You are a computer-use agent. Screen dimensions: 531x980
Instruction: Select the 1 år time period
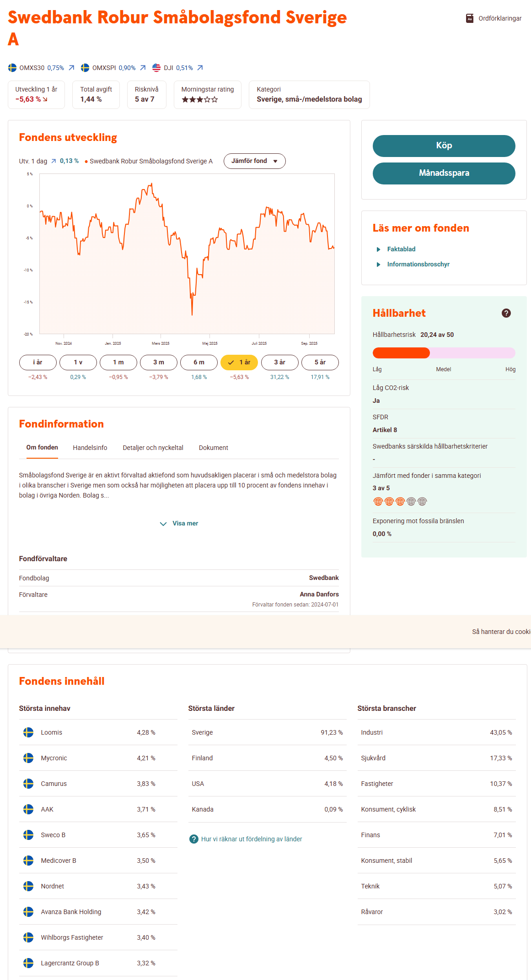click(239, 363)
